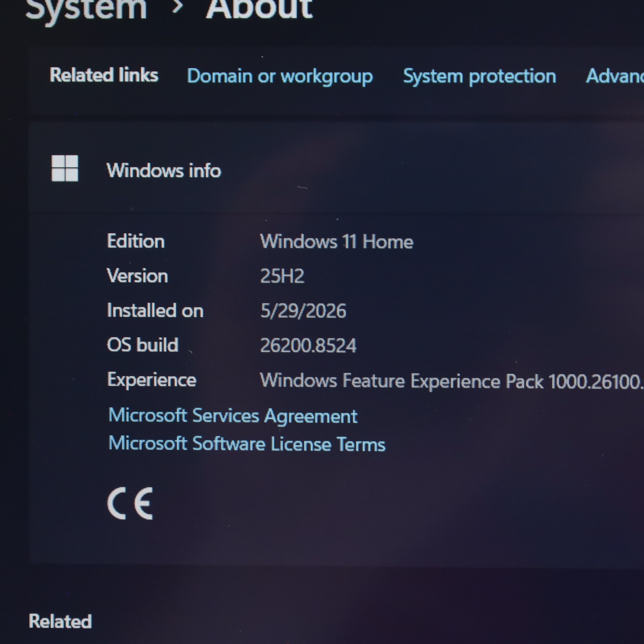Click the breadcrumb chevron after System
The image size is (644, 644).
177,7
